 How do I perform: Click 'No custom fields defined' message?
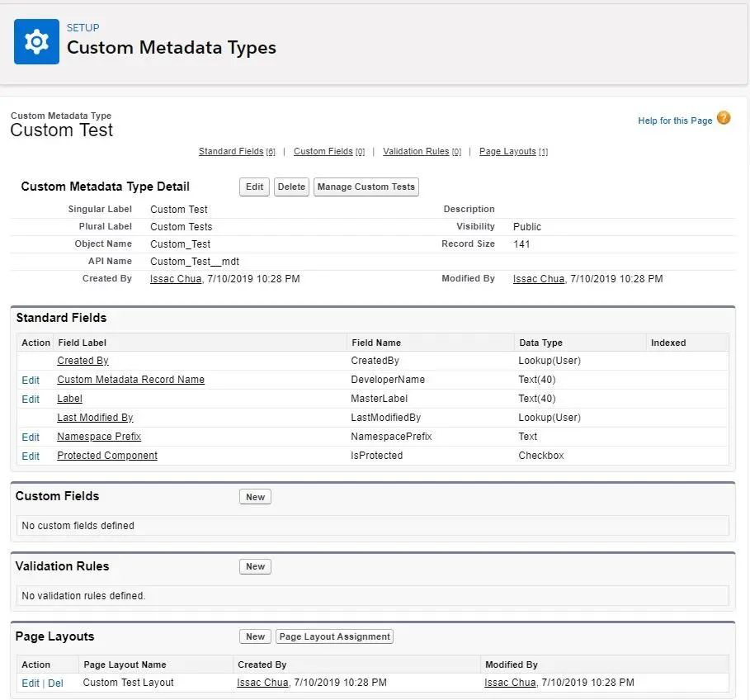[78, 526]
